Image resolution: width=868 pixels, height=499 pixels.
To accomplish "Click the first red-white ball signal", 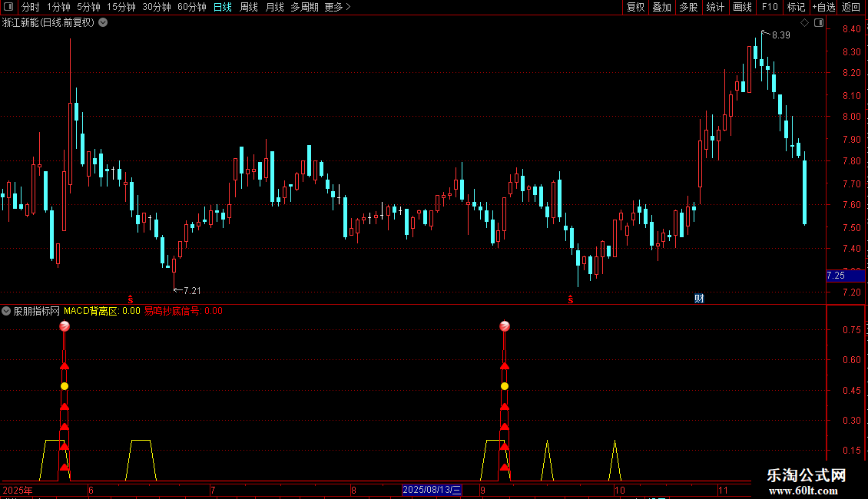I will pyautogui.click(x=65, y=326).
